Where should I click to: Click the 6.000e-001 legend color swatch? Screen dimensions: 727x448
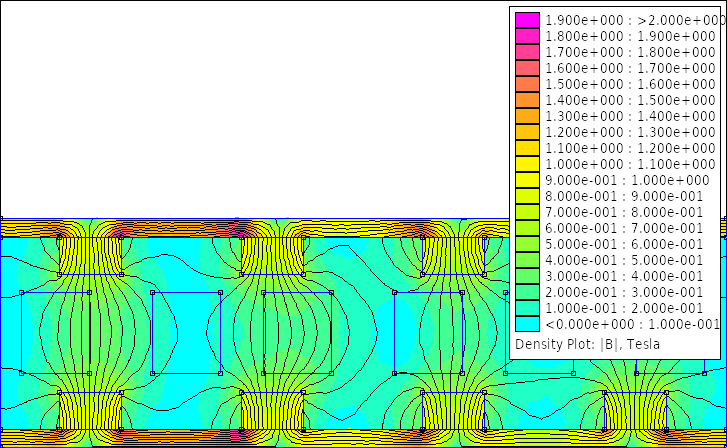[x=527, y=228]
